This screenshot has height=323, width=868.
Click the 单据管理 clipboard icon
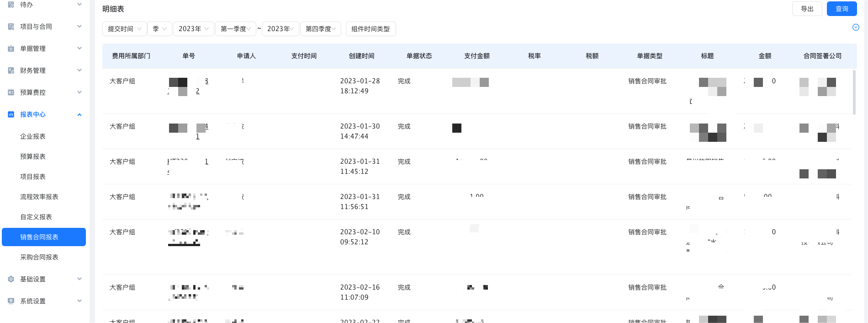pos(11,48)
